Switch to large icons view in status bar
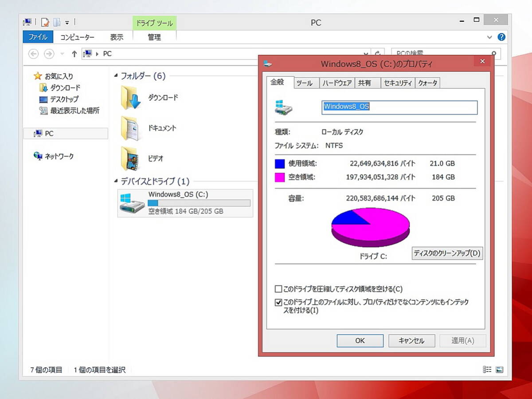Screen dimensions: 532x399 [x=499, y=369]
